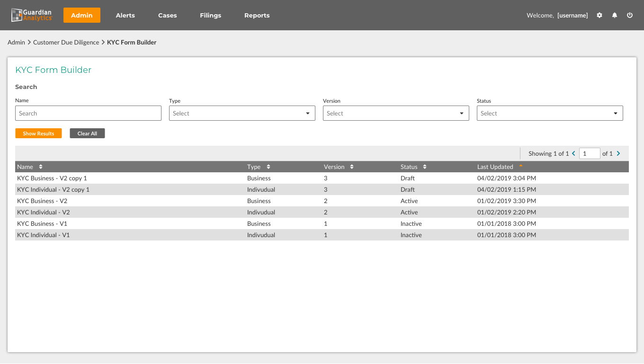The image size is (644, 364).
Task: Click the 04/02/2019 1:15 PM date cell
Action: 507,189
